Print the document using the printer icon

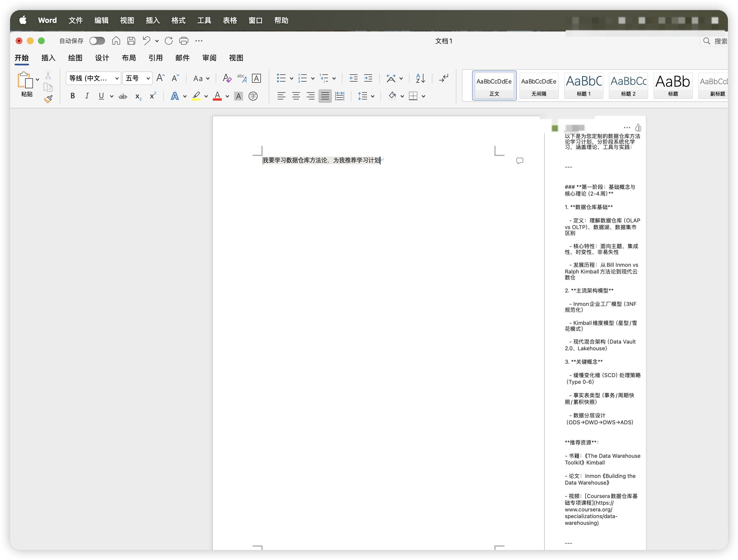coord(184,41)
